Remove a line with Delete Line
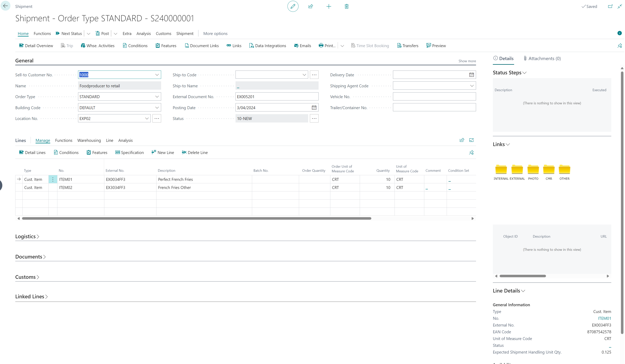625x364 pixels. tap(194, 152)
